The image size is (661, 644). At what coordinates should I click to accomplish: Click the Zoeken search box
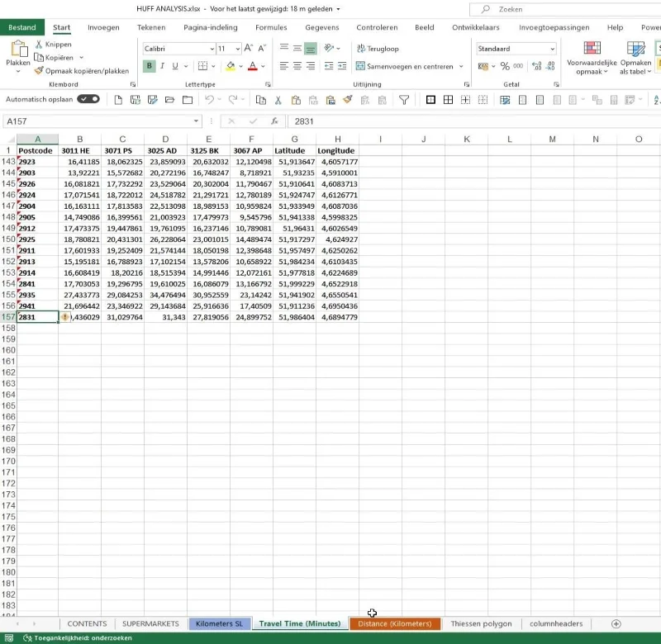coord(565,9)
